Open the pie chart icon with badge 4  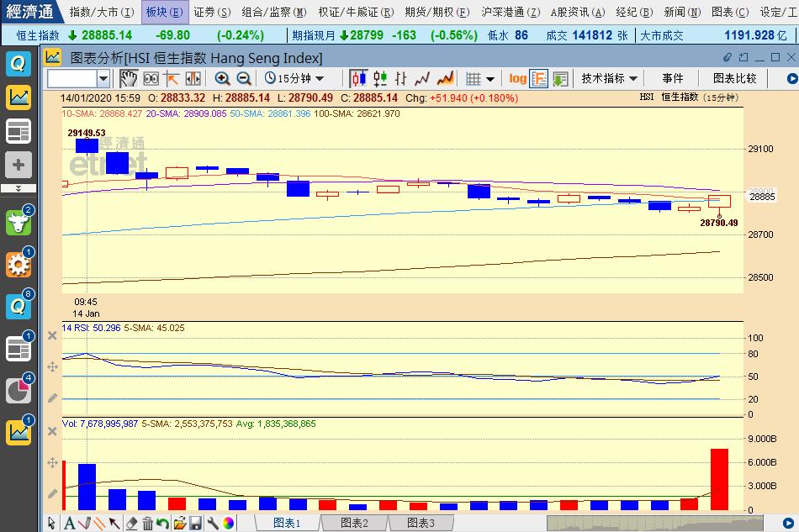click(x=19, y=390)
